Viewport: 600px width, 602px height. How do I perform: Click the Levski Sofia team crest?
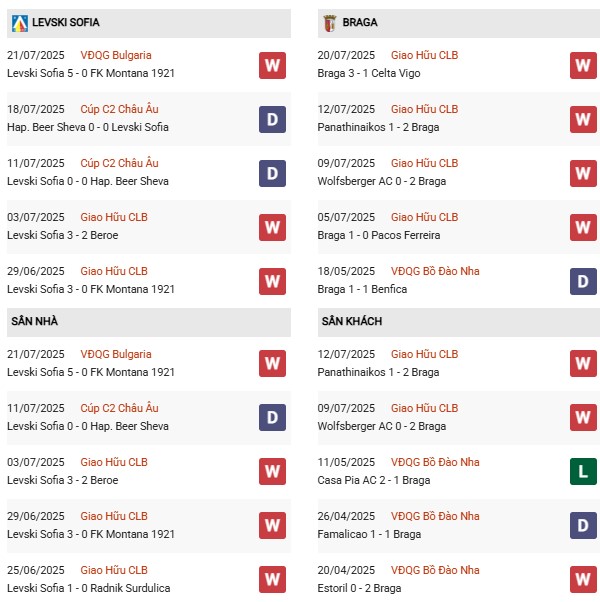pyautogui.click(x=19, y=22)
